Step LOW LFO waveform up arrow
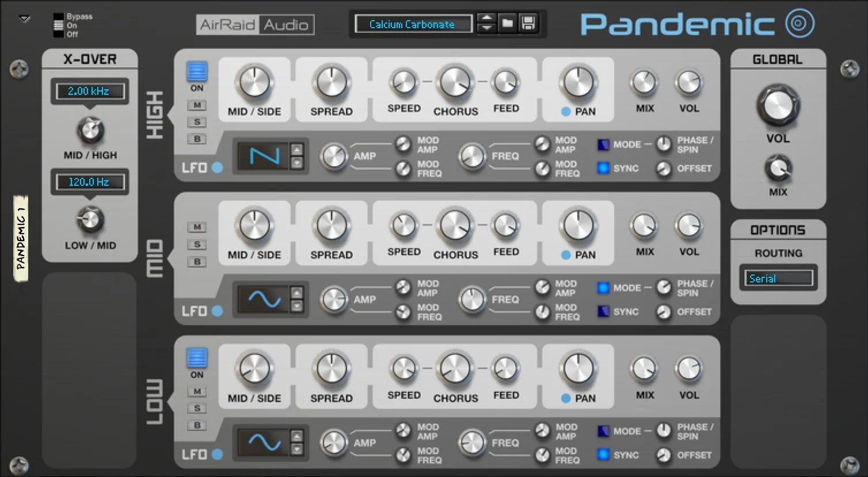This screenshot has height=477, width=868. (297, 436)
